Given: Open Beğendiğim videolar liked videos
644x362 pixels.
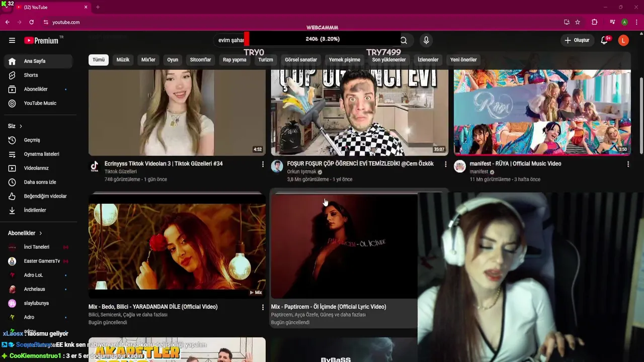Looking at the screenshot, I should (x=38, y=197).
